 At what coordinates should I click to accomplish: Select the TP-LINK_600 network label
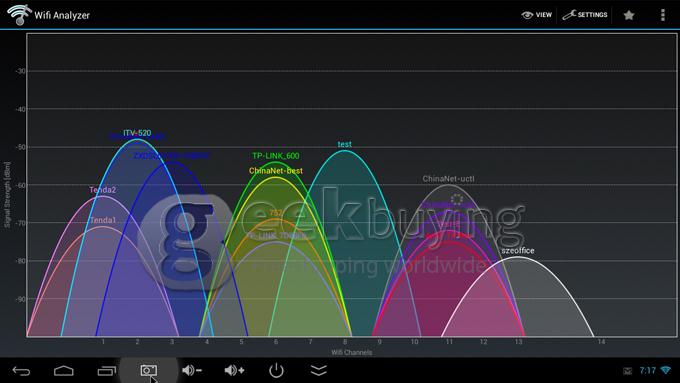tap(276, 155)
